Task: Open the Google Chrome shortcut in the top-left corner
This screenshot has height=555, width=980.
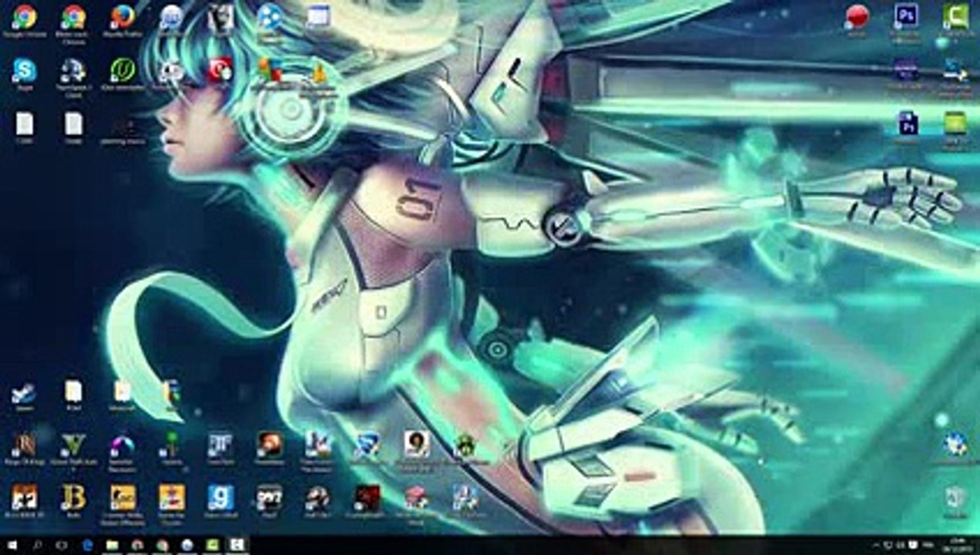Action: pyautogui.click(x=24, y=16)
